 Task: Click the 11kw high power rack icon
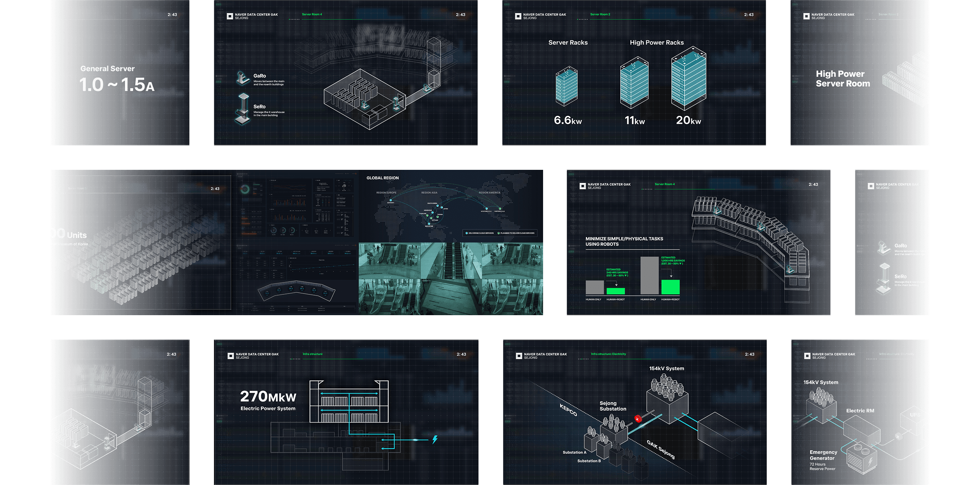(x=634, y=83)
